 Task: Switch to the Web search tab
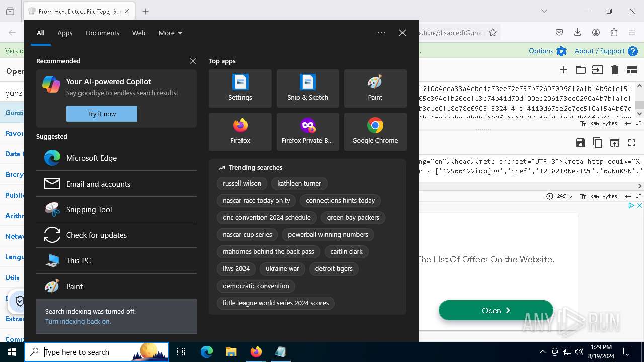click(x=139, y=33)
